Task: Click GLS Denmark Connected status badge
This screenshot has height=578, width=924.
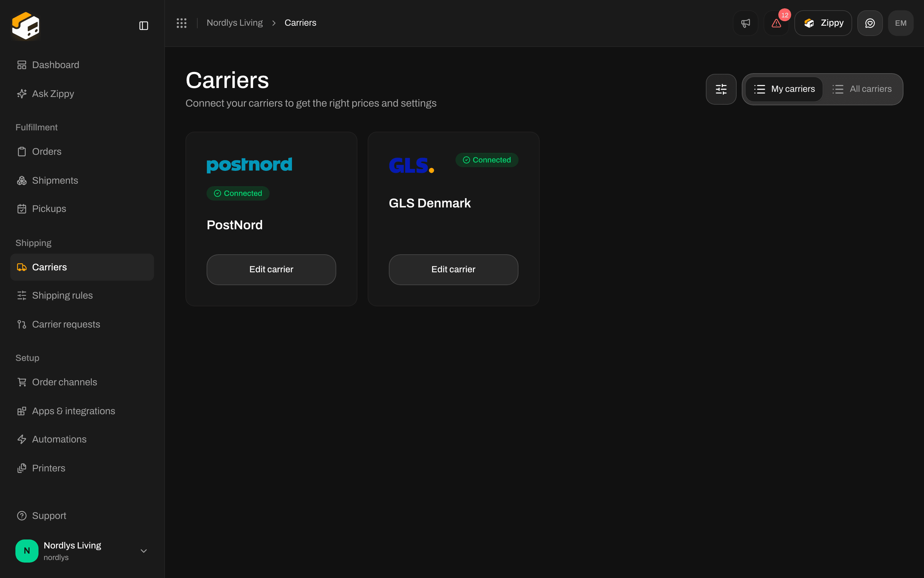Action: 487,160
